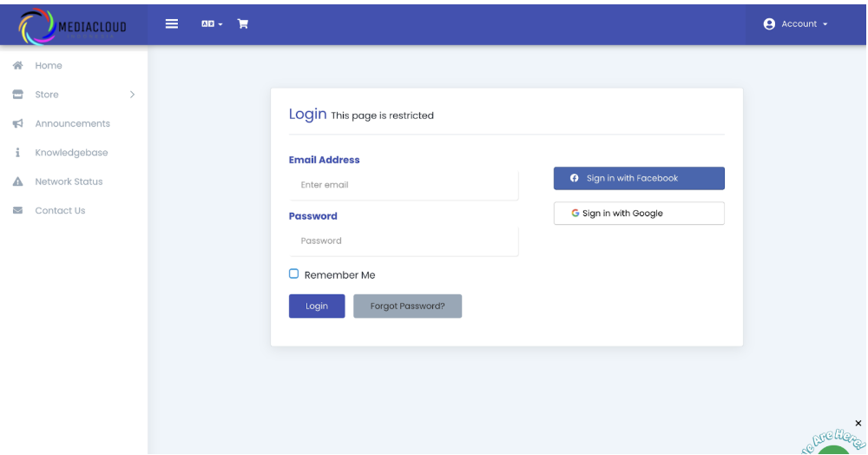Click the Announcements megaphone icon
This screenshot has height=455, width=868.
(17, 123)
